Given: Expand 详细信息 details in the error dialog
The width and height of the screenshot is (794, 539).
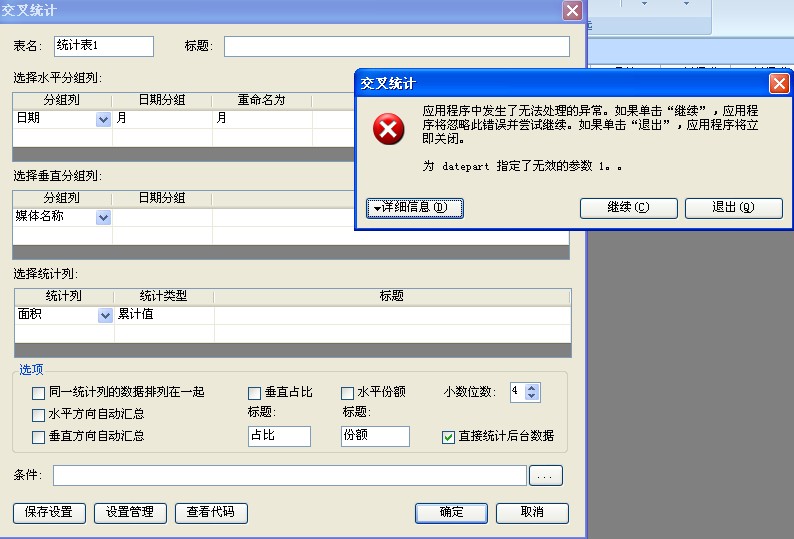Looking at the screenshot, I should 415,208.
